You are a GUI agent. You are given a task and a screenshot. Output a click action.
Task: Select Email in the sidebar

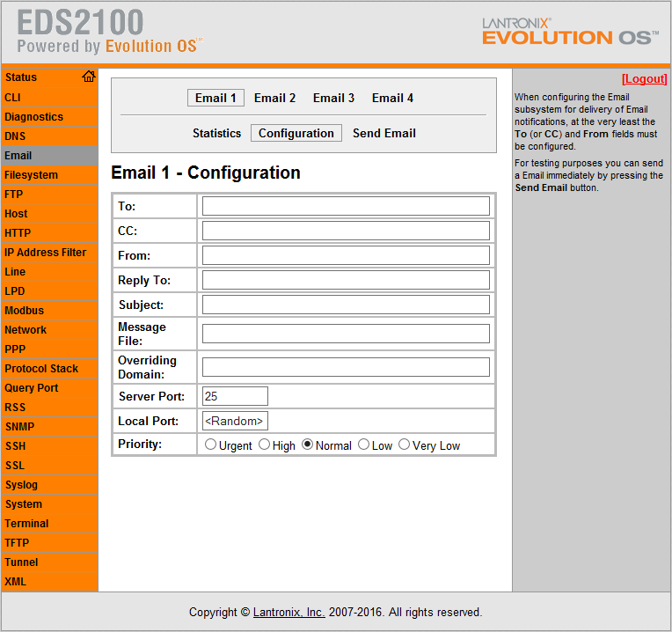(49, 155)
